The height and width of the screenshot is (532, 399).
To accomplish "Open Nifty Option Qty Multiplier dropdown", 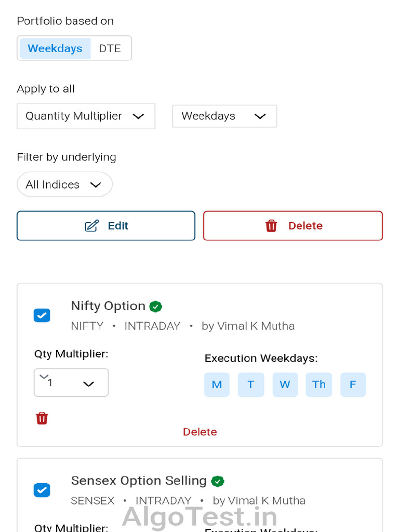I will [x=71, y=383].
